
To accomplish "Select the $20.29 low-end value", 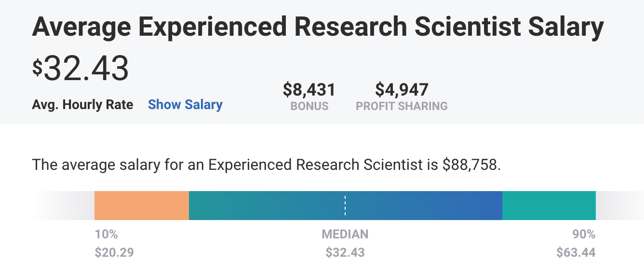I will coord(114,252).
